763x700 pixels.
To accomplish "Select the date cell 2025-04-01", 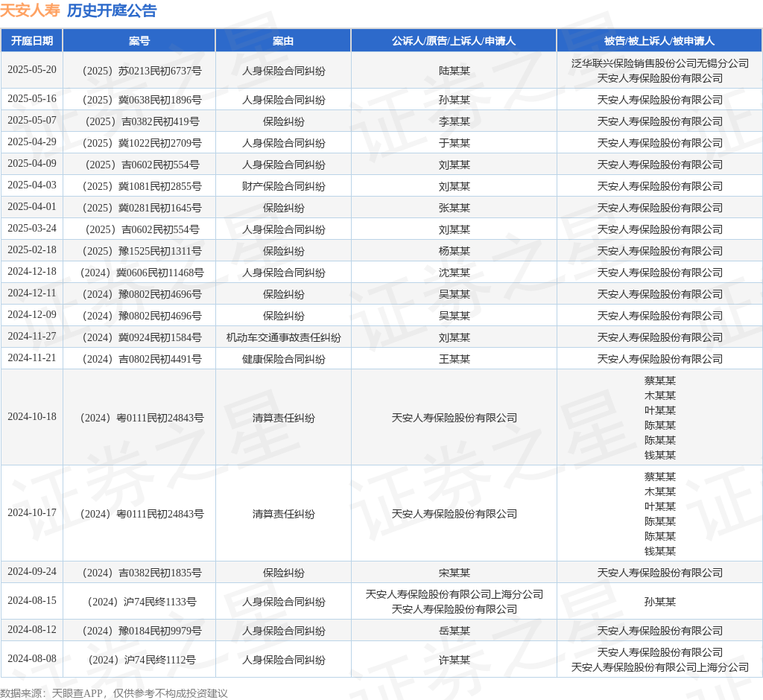I will 32,207.
